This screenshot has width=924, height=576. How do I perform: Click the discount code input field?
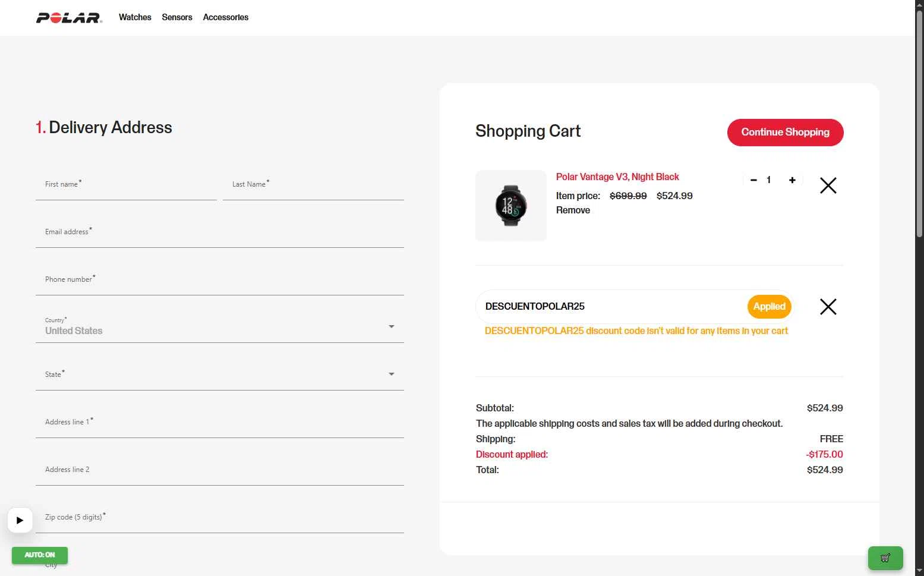coord(612,307)
